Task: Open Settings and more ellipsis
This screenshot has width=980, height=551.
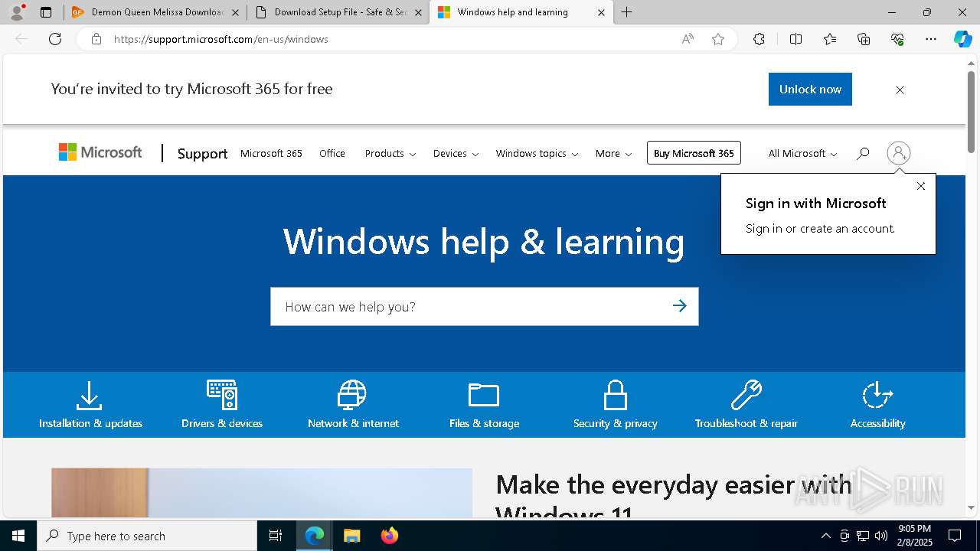Action: [931, 39]
